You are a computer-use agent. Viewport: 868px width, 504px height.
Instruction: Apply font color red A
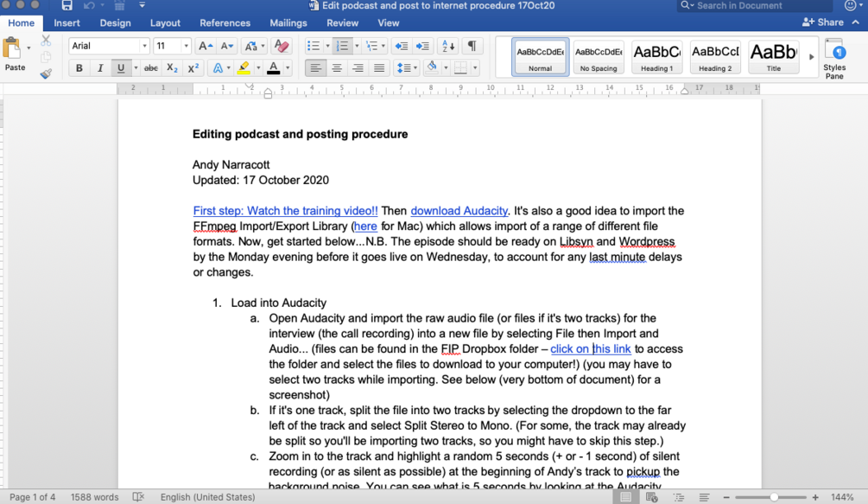pos(274,68)
